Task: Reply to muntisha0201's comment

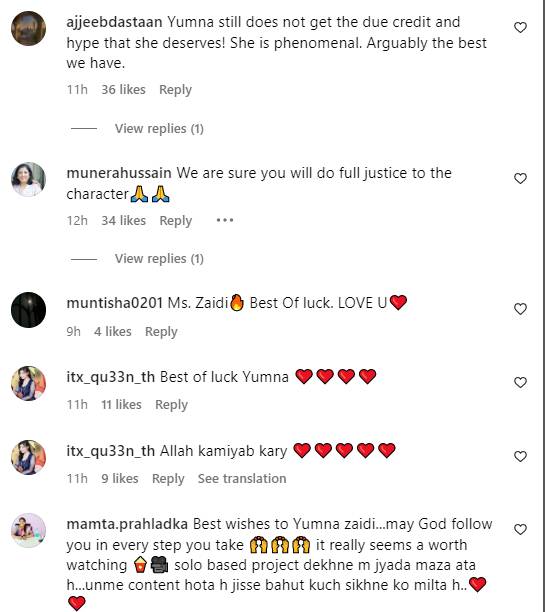Action: point(161,332)
